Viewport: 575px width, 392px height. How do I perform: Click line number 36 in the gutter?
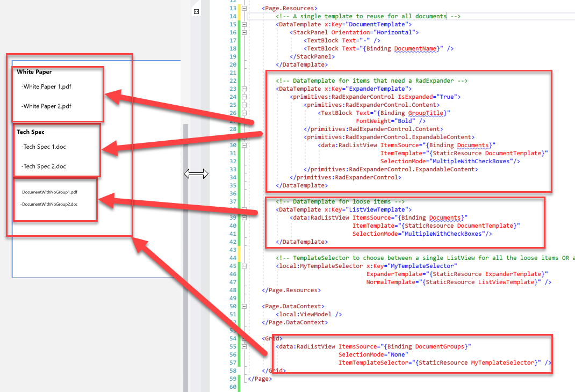233,193
